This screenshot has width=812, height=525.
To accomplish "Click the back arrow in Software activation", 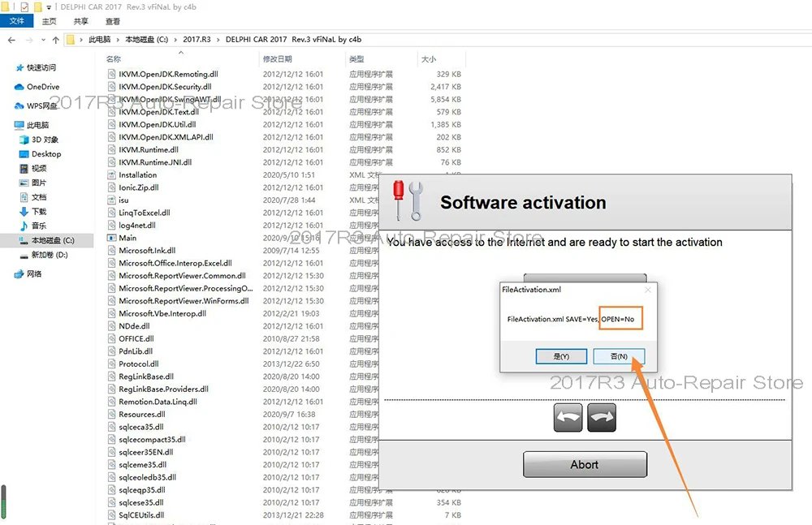I will (568, 417).
